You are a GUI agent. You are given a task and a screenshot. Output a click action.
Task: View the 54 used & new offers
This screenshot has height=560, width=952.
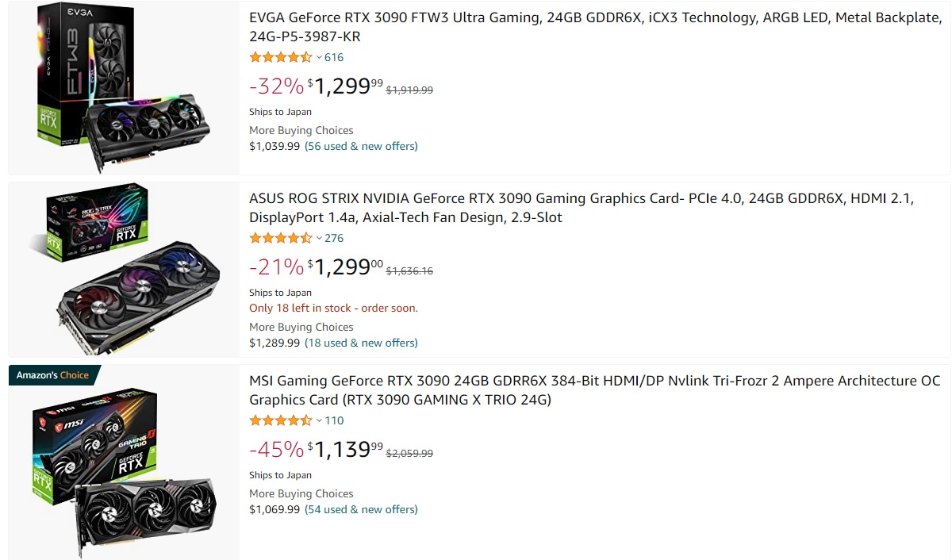click(x=361, y=509)
